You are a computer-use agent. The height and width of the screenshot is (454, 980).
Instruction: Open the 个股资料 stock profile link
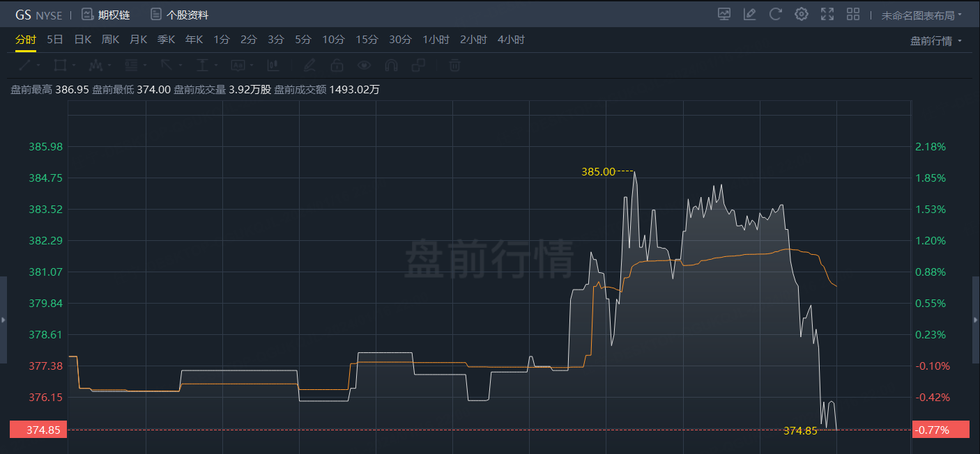(187, 15)
